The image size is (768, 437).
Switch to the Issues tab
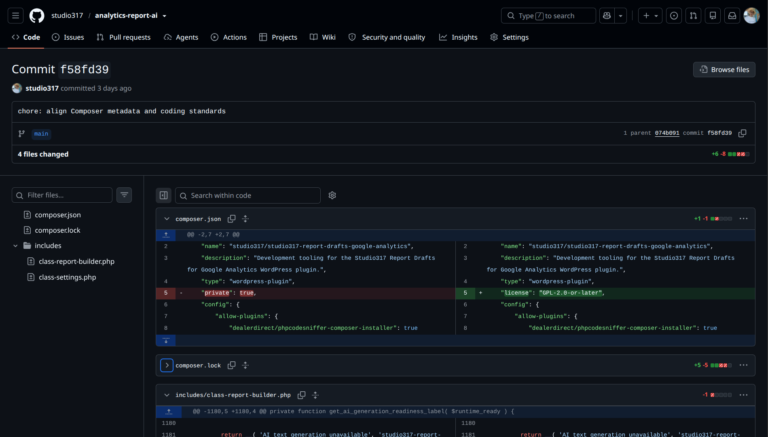pyautogui.click(x=68, y=37)
